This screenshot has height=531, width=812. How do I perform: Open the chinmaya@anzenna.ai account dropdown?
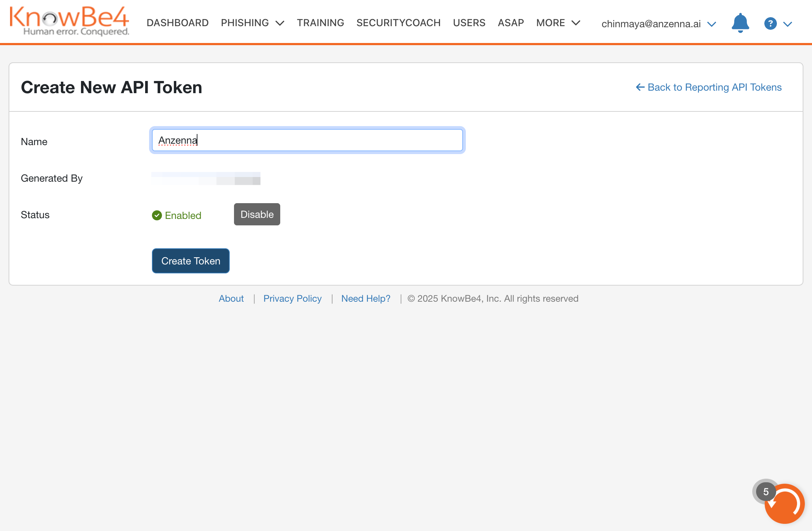click(658, 24)
